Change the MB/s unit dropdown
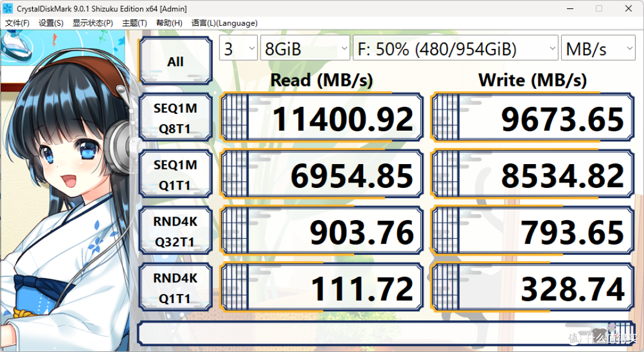The image size is (644, 352). click(598, 48)
